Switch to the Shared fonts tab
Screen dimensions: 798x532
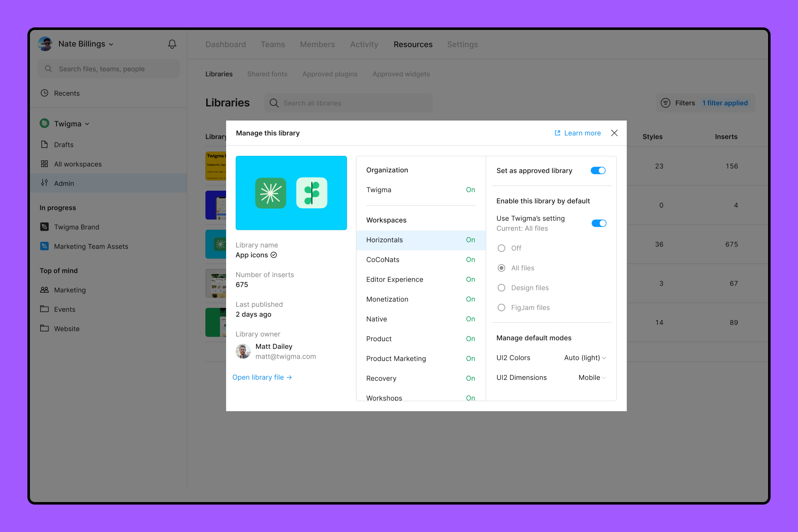[x=267, y=74]
